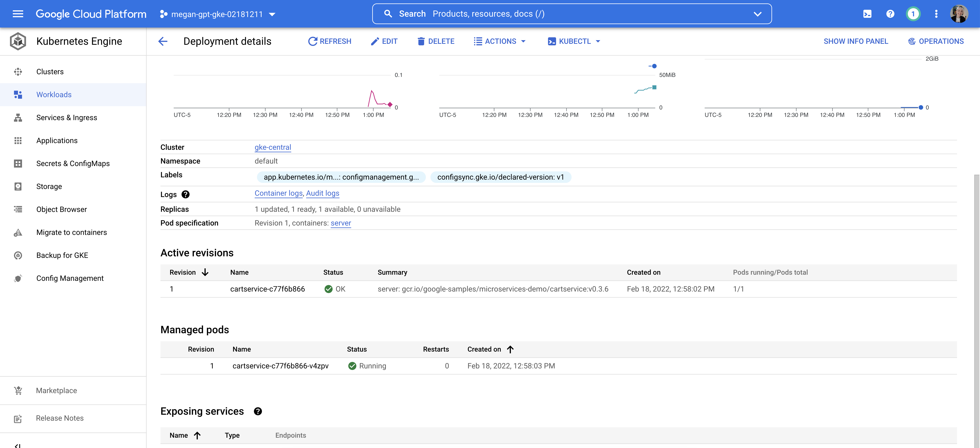Click the Backup for GKE icon
Screen dimensions: 980x448
(x=18, y=255)
